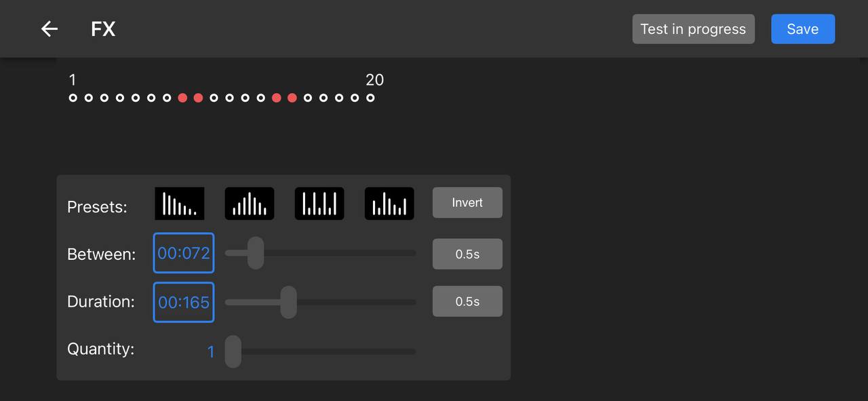Set Between to 0.5s using its button

(x=467, y=254)
